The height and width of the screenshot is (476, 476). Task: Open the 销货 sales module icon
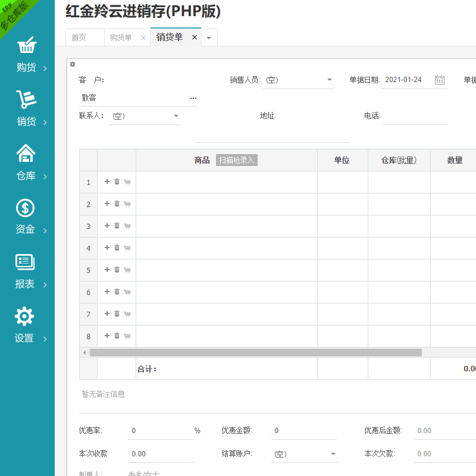coord(26,100)
